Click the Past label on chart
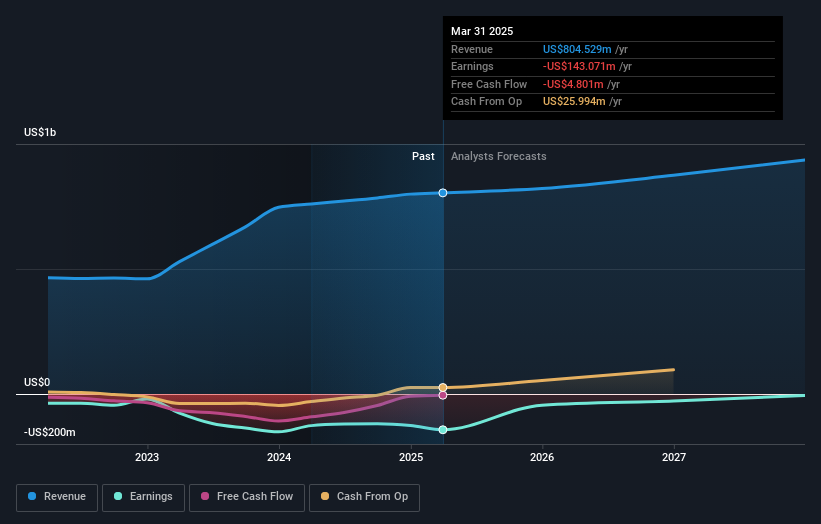Viewport: 821px width, 524px height. [423, 156]
